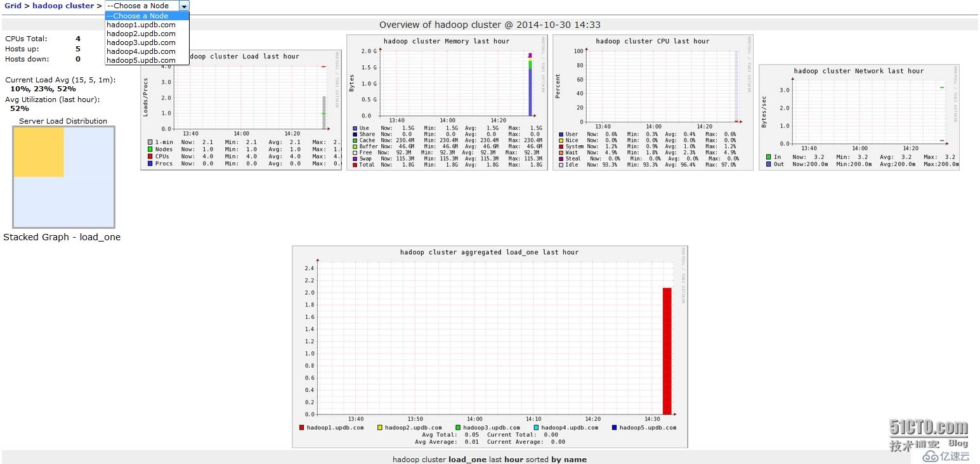The width and height of the screenshot is (980, 464).
Task: Select hadoop4.updb.com from the node list
Action: click(147, 51)
